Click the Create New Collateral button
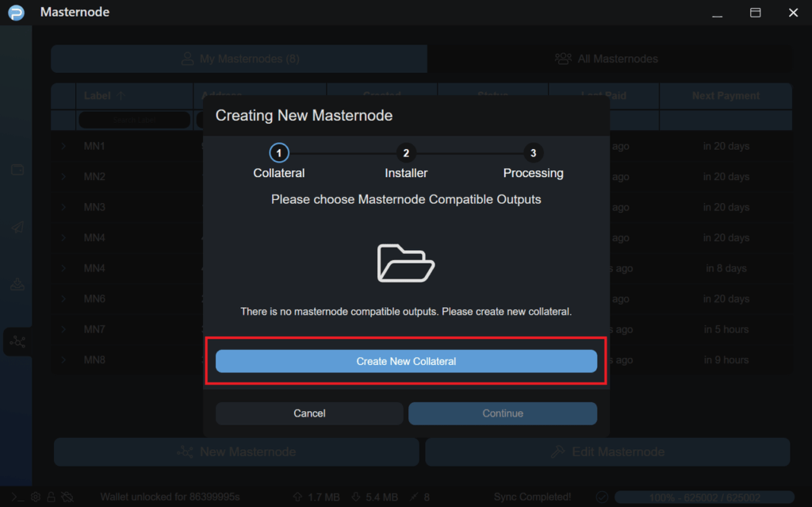Image resolution: width=812 pixels, height=507 pixels. (406, 361)
